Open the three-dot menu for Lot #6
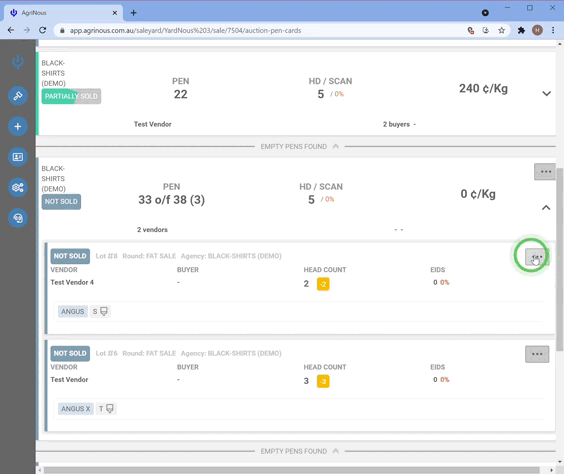This screenshot has width=564, height=474. [537, 354]
